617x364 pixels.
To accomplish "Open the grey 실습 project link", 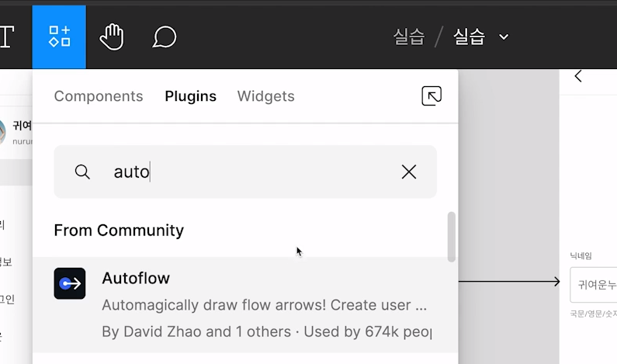I will click(x=409, y=36).
